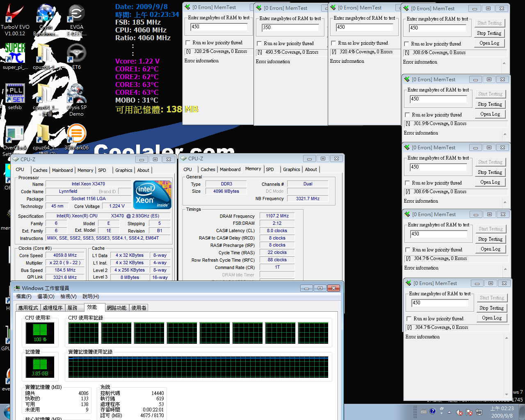The width and height of the screenshot is (525, 420).
Task: Open the setfsb PLL SET shortcut
Action: (x=15, y=96)
